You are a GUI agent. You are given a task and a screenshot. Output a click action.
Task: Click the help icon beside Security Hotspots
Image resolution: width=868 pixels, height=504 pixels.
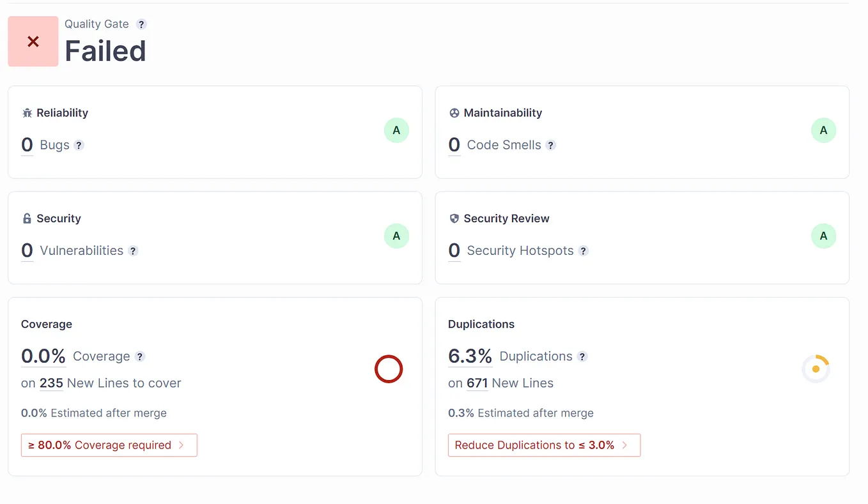[x=583, y=250]
